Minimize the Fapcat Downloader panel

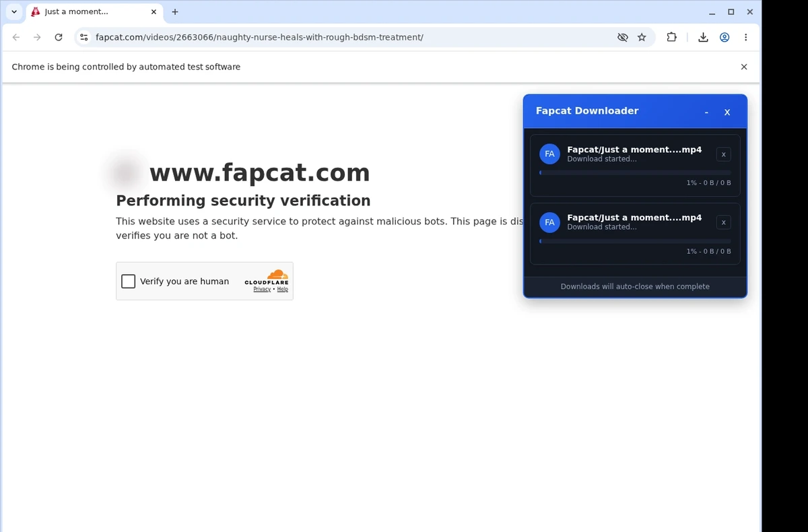coord(706,112)
